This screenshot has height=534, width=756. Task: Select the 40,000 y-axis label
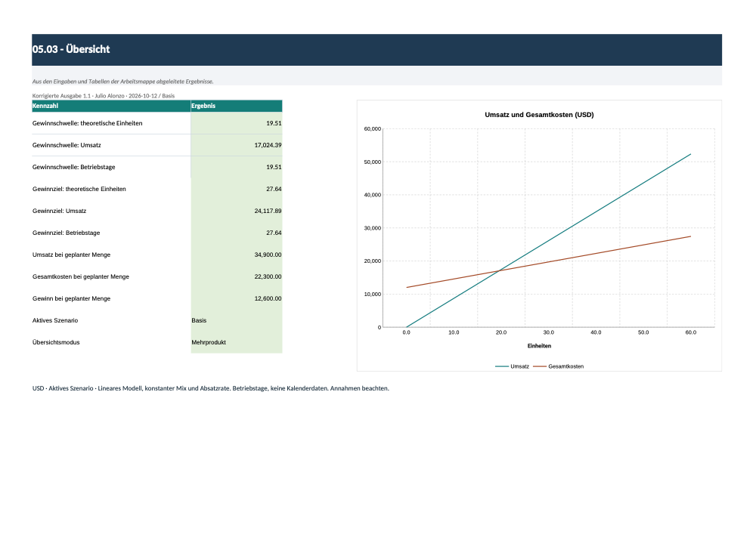coord(373,195)
